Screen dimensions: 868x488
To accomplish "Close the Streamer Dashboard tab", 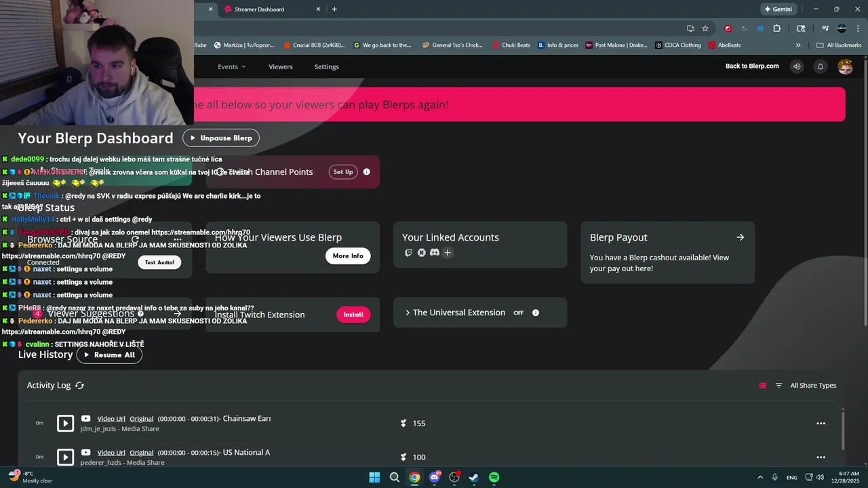I will (x=318, y=9).
